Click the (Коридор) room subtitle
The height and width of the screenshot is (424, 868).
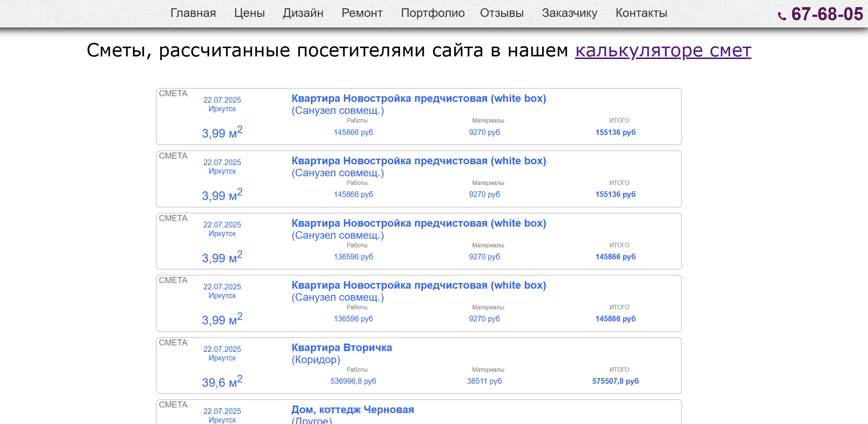point(316,360)
